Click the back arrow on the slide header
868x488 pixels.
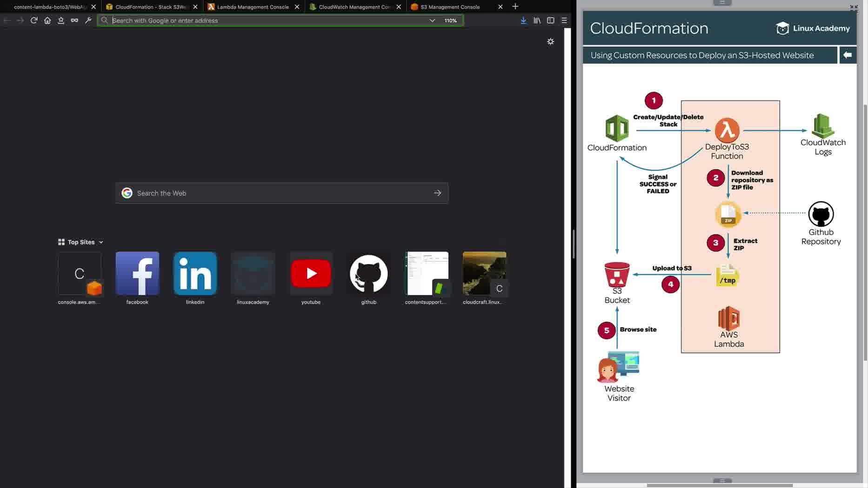click(x=847, y=55)
